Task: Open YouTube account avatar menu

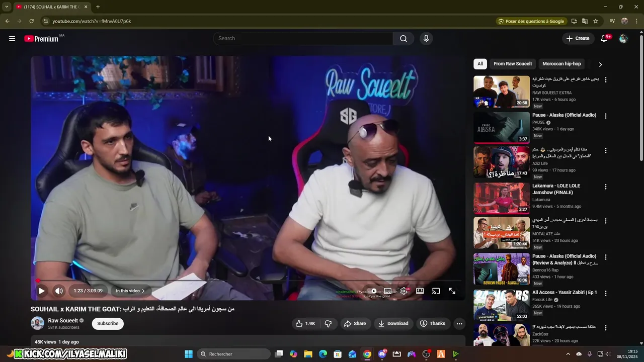Action: (623, 39)
